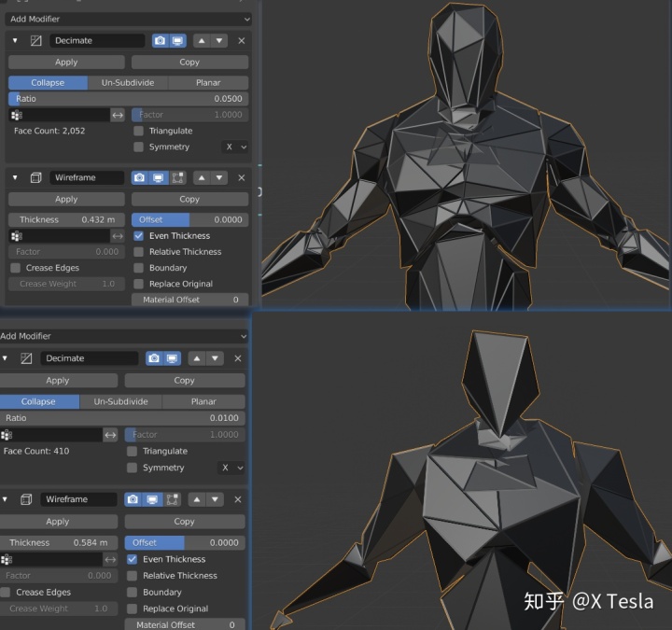Image resolution: width=672 pixels, height=630 pixels.
Task: Move top Wireframe modifier up in stack
Action: [x=202, y=178]
